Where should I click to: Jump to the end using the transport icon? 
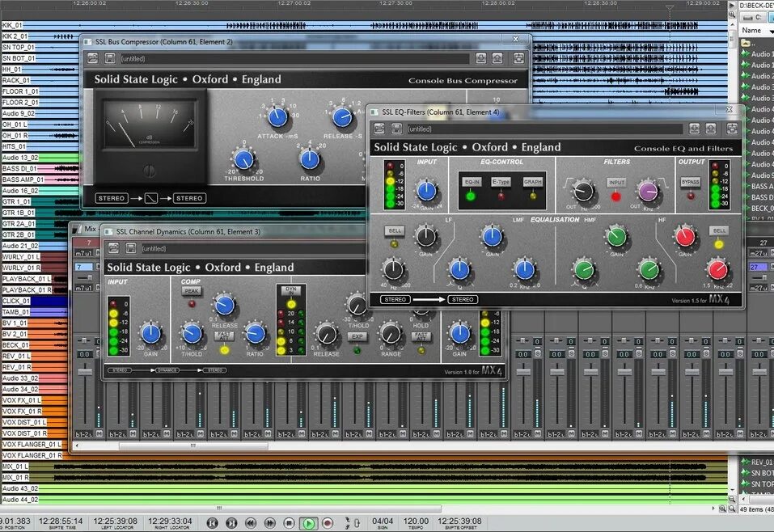click(231, 523)
